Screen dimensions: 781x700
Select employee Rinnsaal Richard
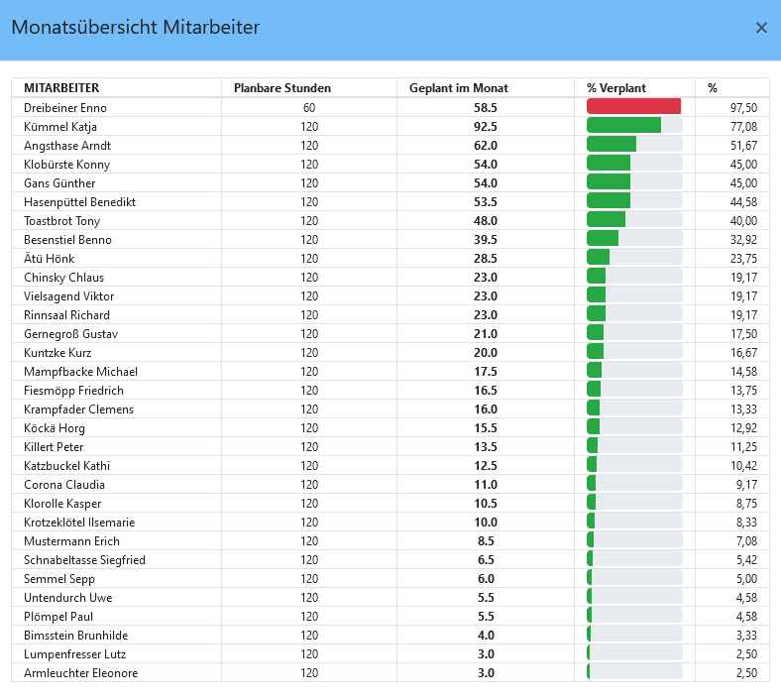(66, 315)
